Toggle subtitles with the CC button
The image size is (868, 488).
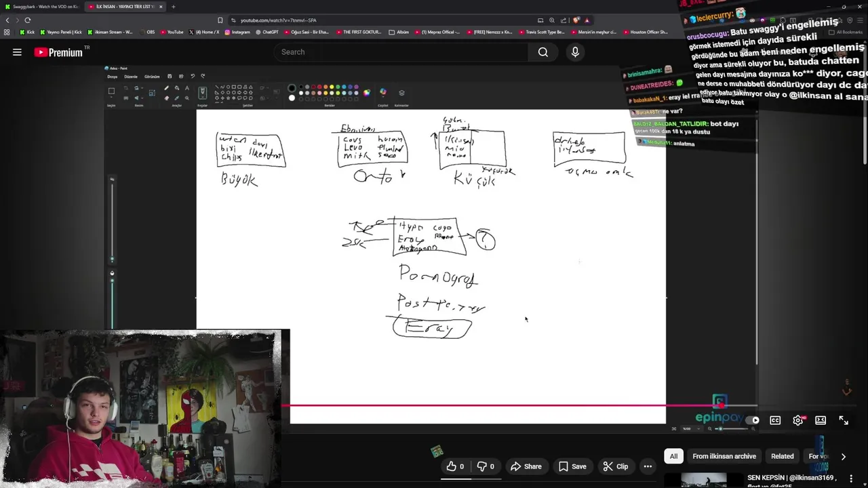point(775,420)
